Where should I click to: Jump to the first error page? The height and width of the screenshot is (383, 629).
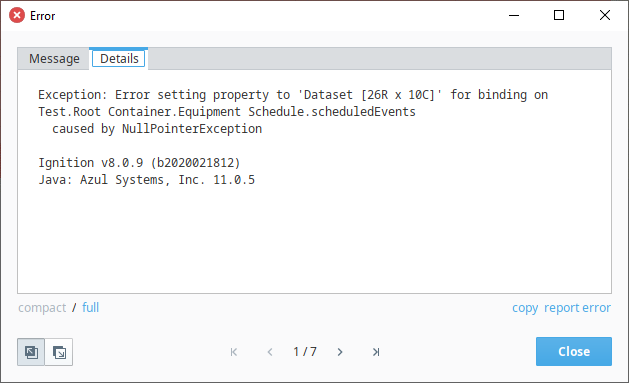pos(234,352)
